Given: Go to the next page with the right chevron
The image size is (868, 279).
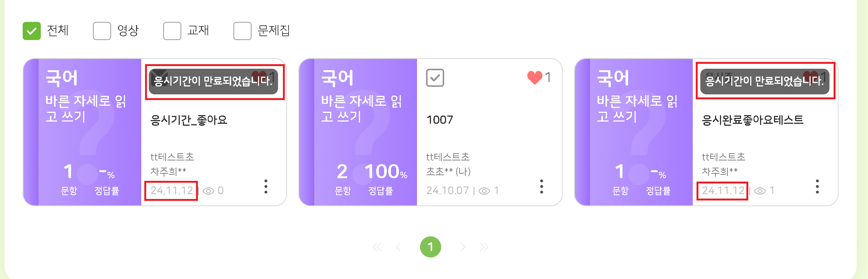Looking at the screenshot, I should coord(463,247).
